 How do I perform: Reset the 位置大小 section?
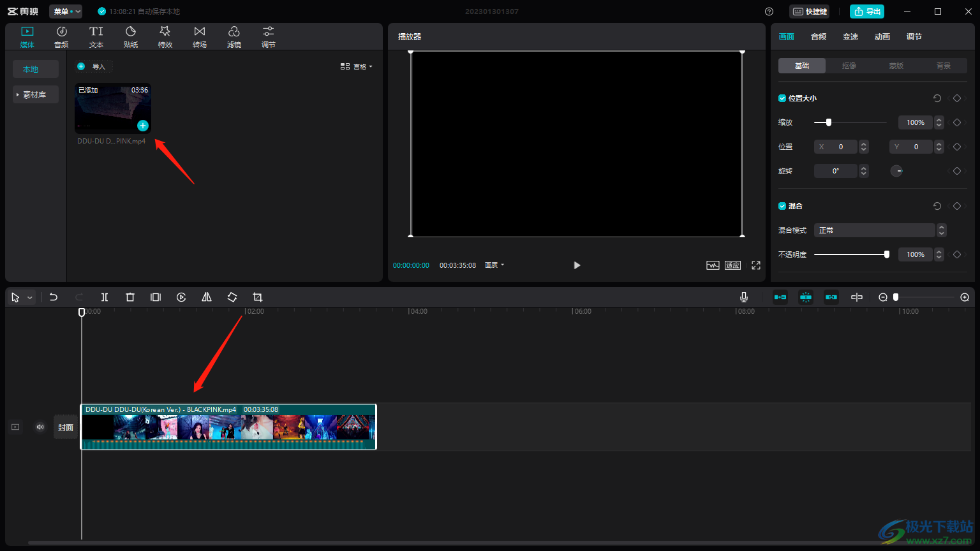point(937,98)
